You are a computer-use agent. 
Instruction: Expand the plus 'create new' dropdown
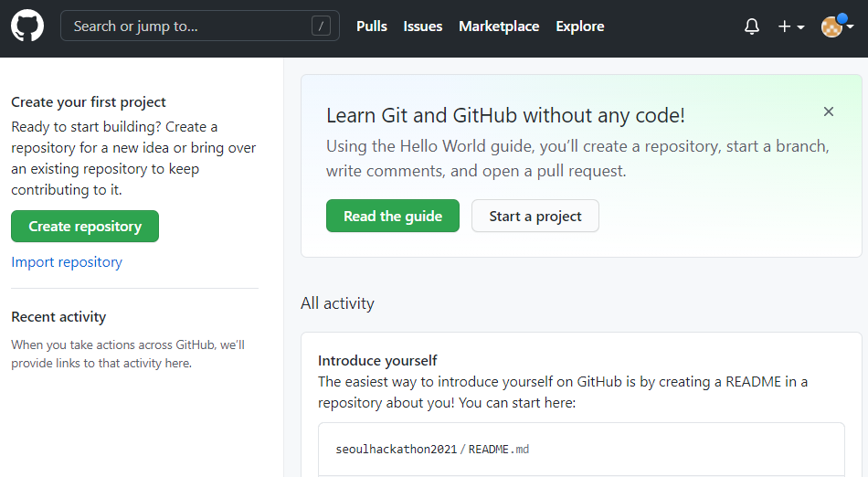click(x=791, y=26)
